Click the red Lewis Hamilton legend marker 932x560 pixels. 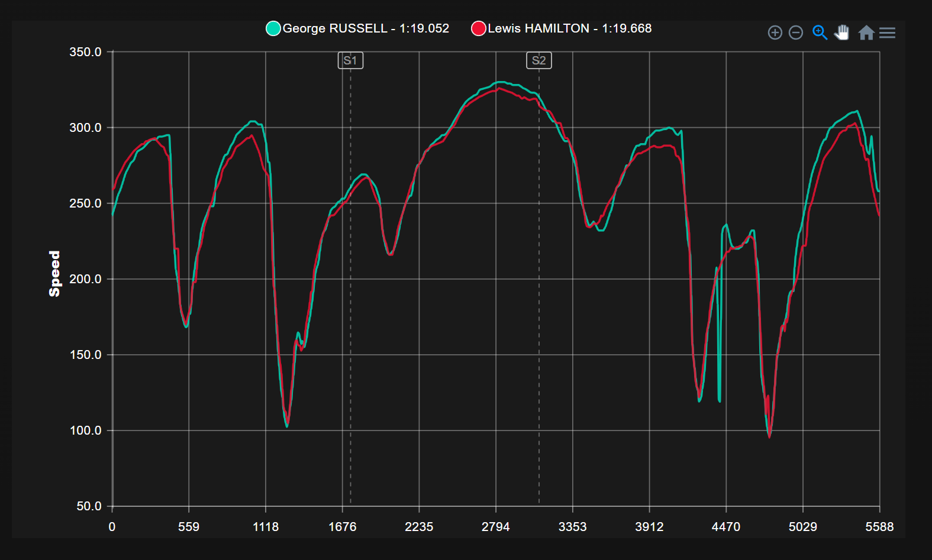pyautogui.click(x=478, y=28)
